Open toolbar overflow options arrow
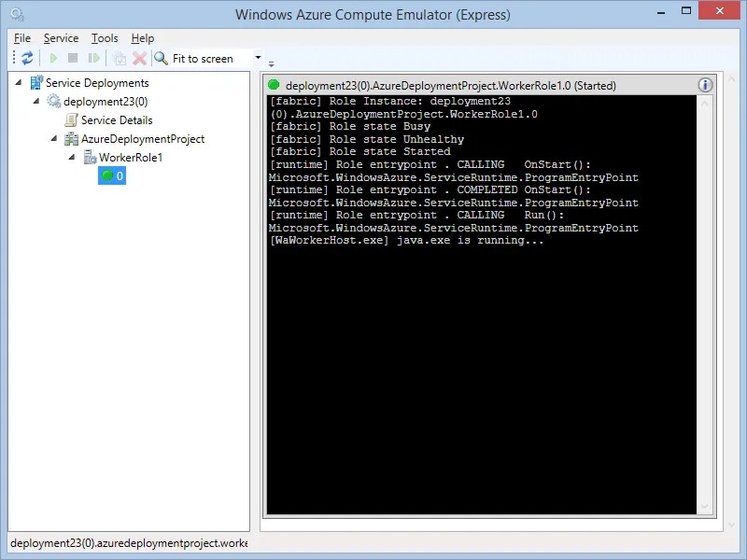This screenshot has height=560, width=747. click(x=271, y=63)
